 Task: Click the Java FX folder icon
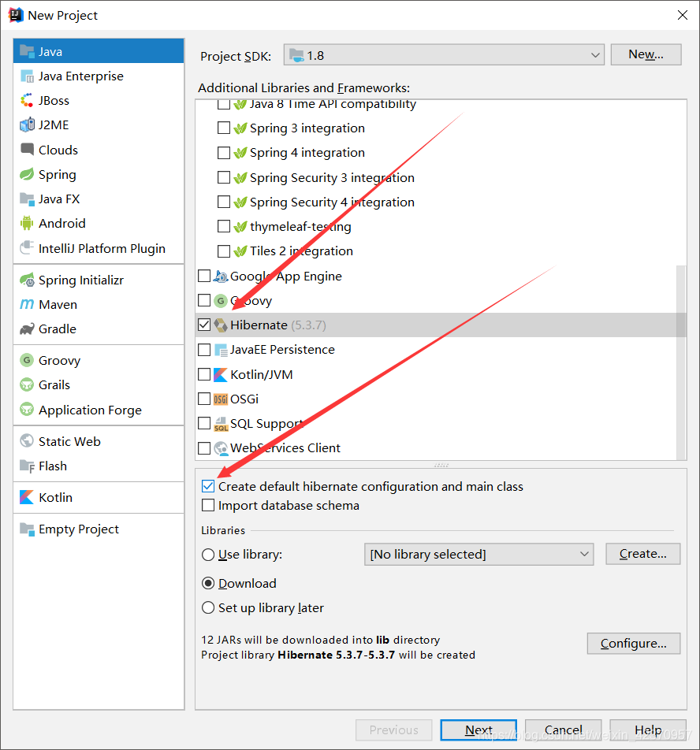(x=27, y=199)
